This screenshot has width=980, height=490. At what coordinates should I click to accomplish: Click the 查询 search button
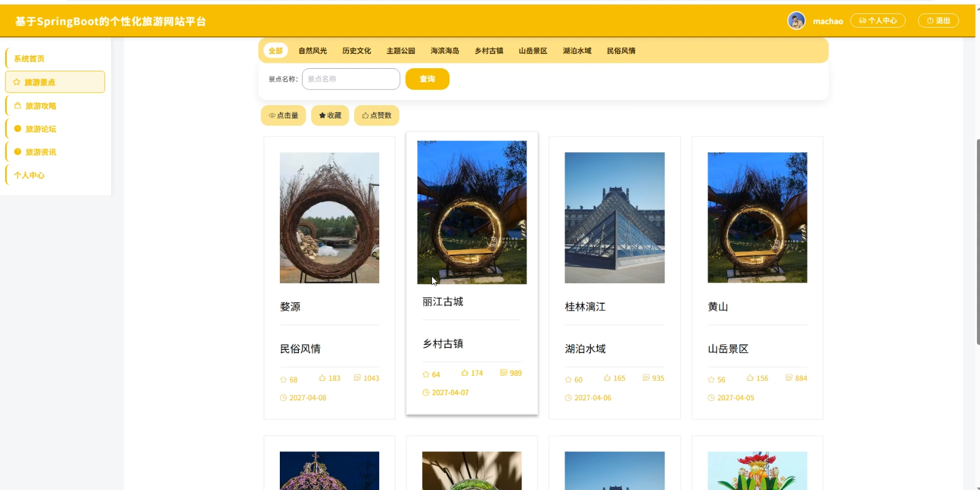click(427, 79)
